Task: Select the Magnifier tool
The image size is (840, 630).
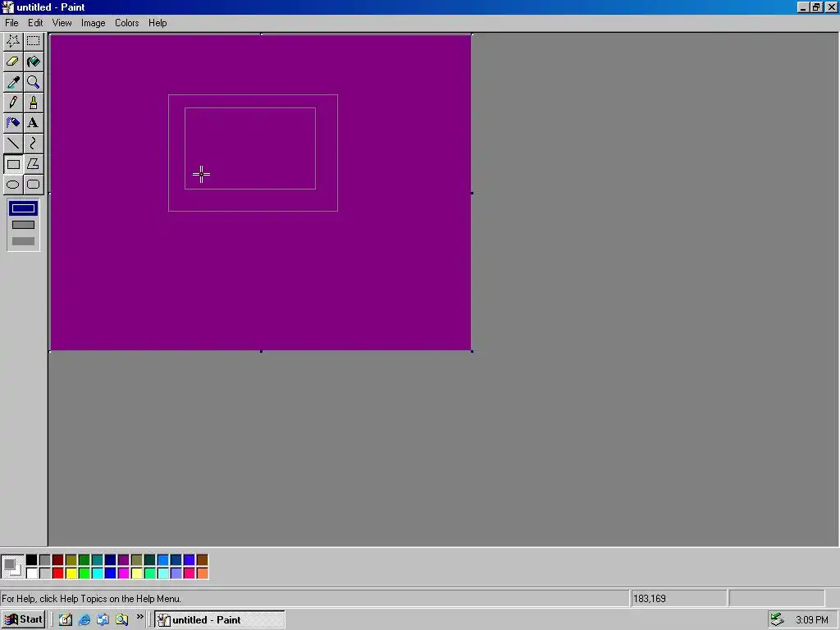Action: (x=33, y=82)
